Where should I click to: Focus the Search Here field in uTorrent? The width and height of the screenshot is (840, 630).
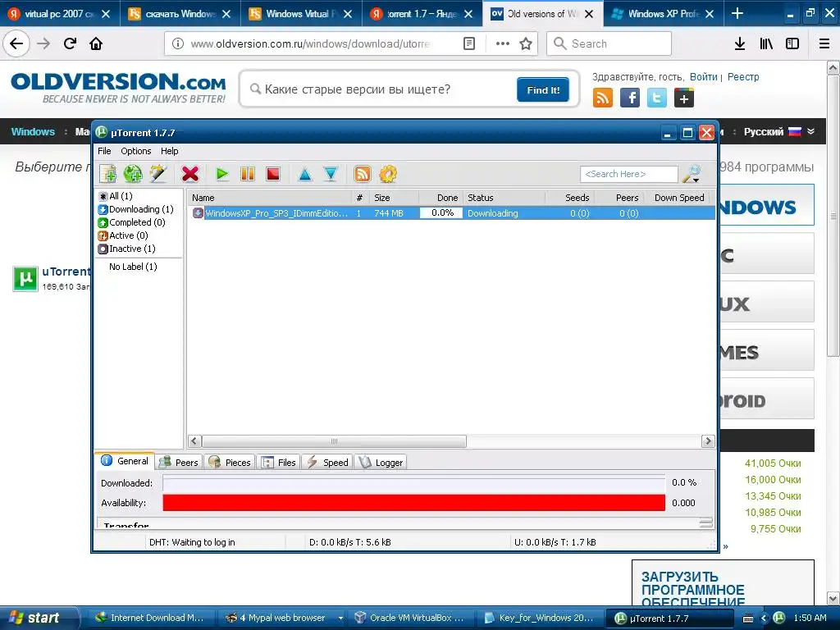click(x=628, y=174)
